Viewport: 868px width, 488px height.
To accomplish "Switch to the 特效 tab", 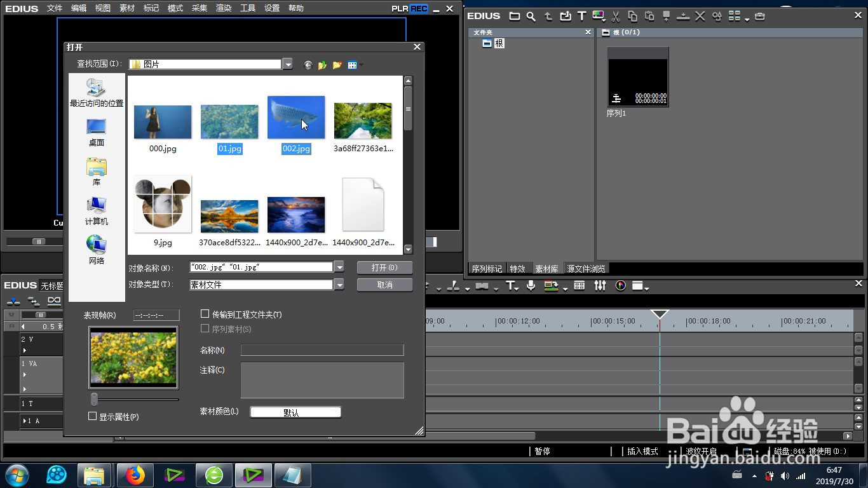I will point(518,269).
